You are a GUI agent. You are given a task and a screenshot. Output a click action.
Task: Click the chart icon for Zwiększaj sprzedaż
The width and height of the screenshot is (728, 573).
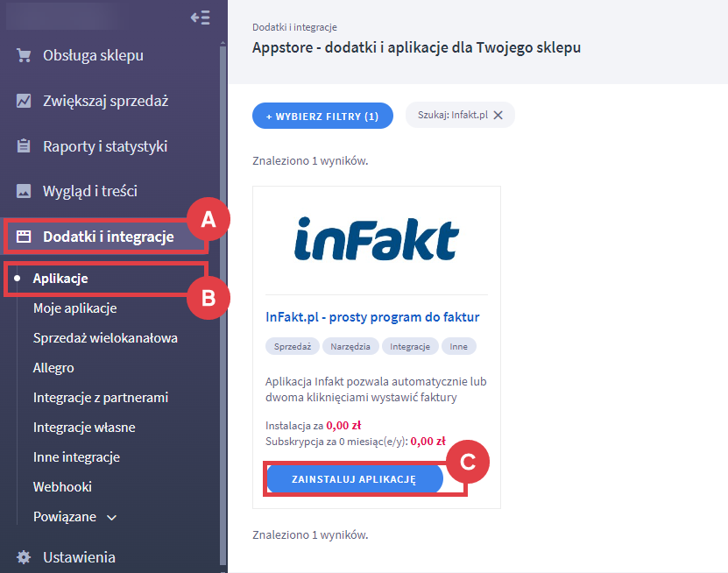(x=24, y=101)
